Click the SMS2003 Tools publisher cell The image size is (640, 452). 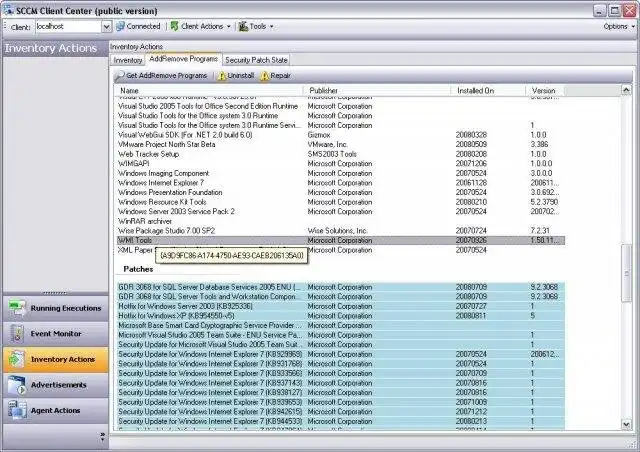pyautogui.click(x=332, y=154)
